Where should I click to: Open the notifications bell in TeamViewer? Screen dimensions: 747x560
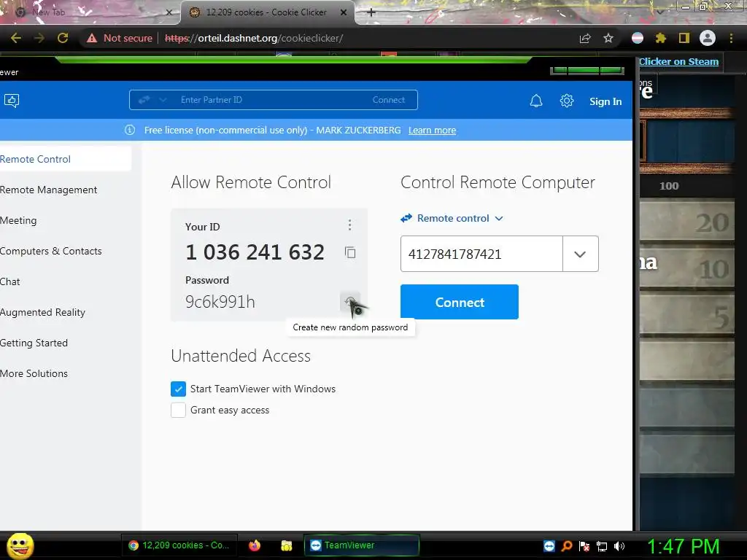tap(536, 101)
